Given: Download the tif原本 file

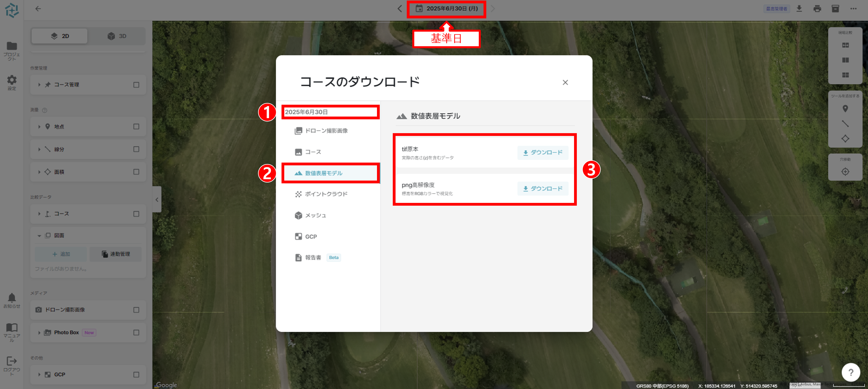Looking at the screenshot, I should coord(542,153).
